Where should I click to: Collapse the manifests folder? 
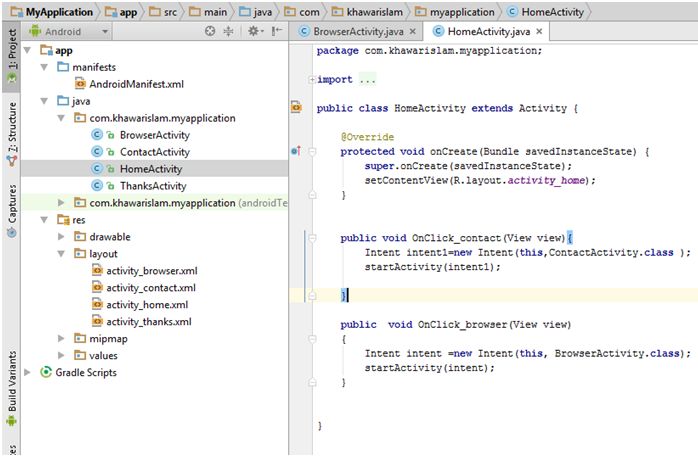click(x=46, y=66)
